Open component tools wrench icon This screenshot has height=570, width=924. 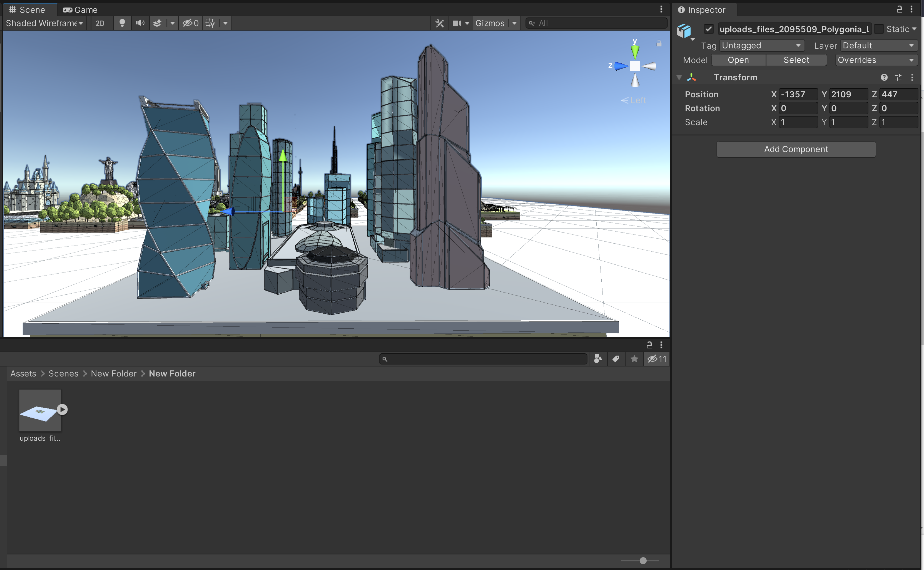click(x=440, y=23)
